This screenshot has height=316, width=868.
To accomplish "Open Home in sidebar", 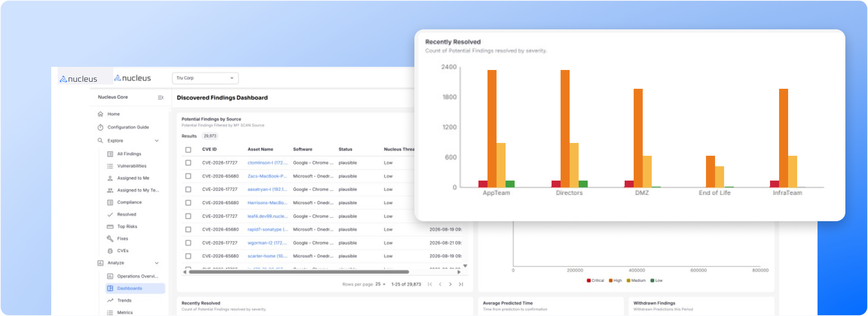I will (x=113, y=114).
